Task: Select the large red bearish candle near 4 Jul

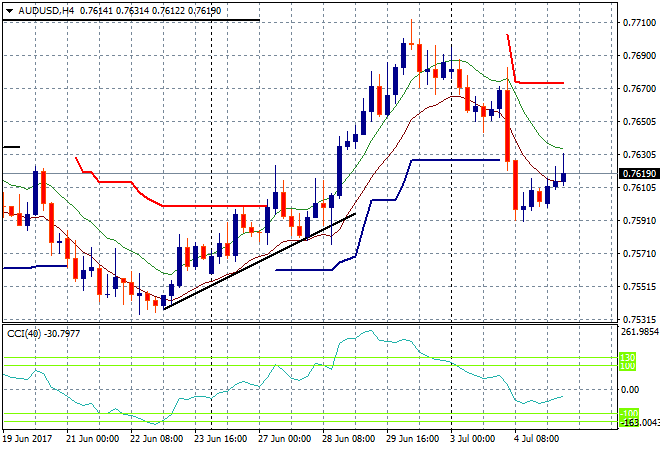Action: 508,125
